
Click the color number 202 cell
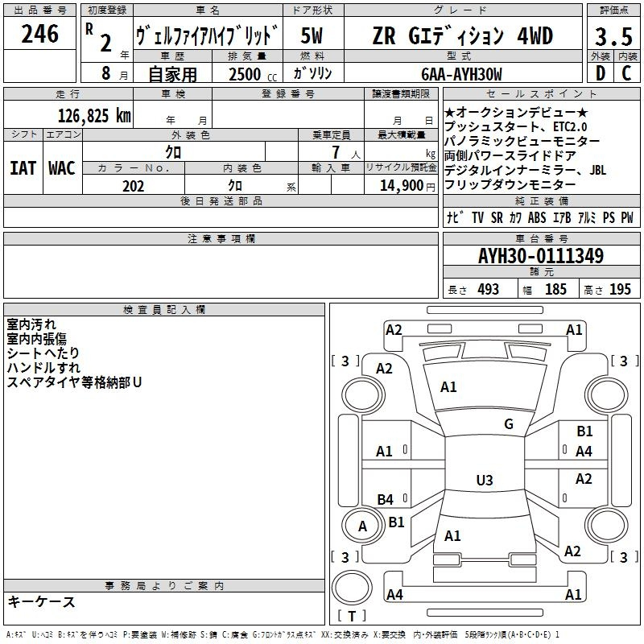133,186
